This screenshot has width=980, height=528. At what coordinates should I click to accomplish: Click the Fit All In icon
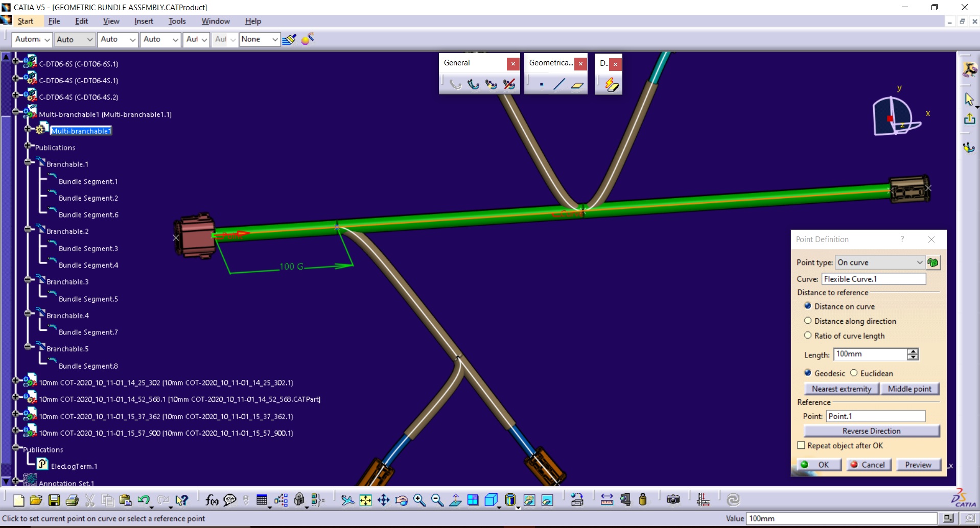click(366, 500)
